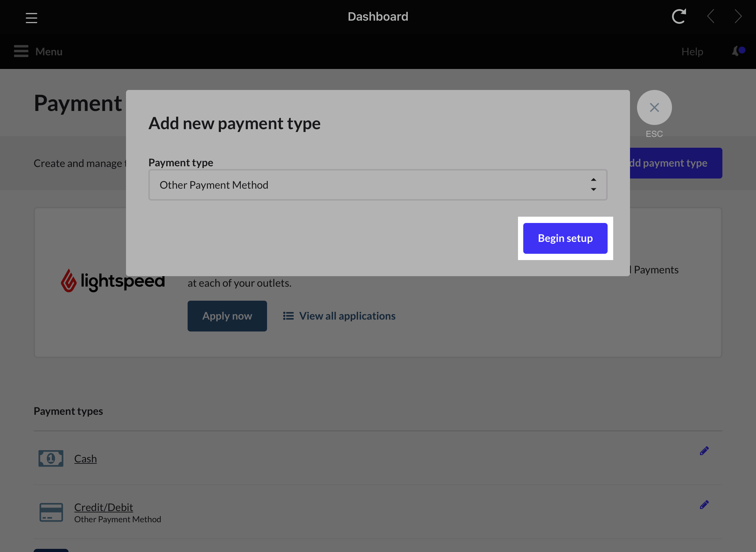Click the list icon beside View all applications
Screen dimensions: 756x552
point(288,316)
